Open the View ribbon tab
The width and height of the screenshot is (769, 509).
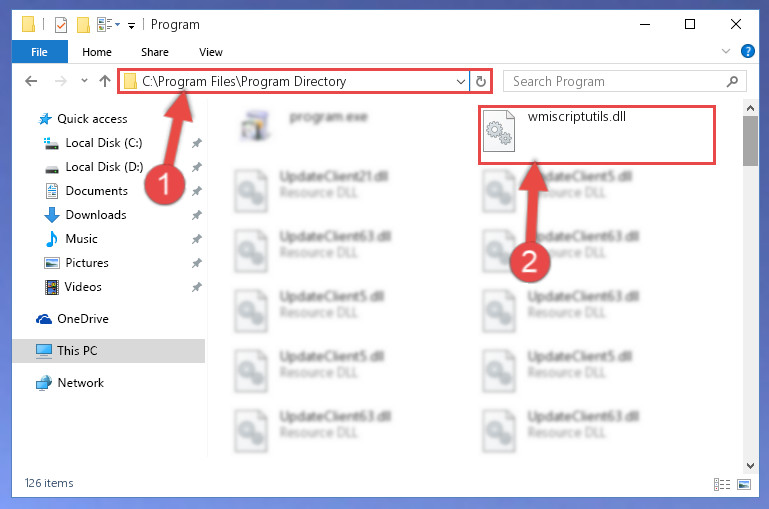coord(211,52)
